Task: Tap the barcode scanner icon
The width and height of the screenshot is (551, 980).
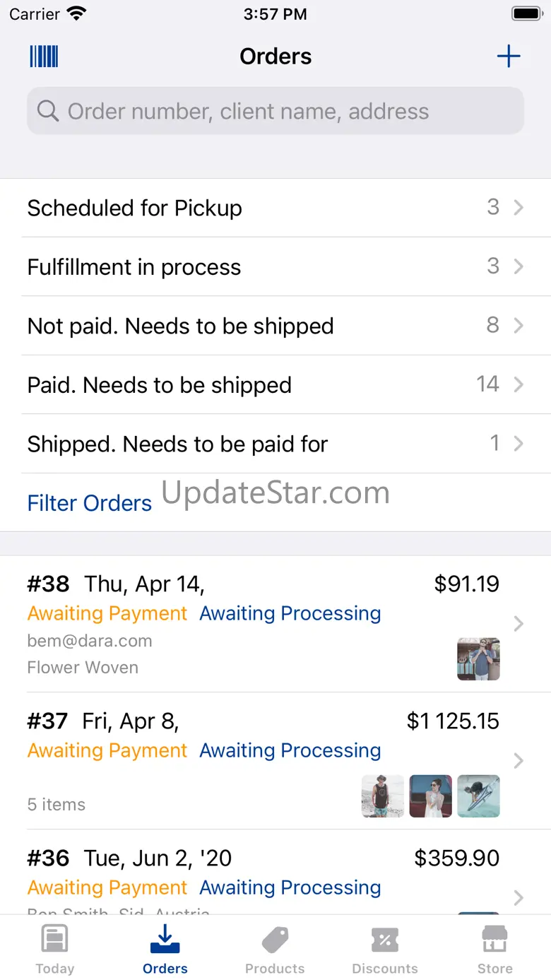Action: click(x=44, y=57)
